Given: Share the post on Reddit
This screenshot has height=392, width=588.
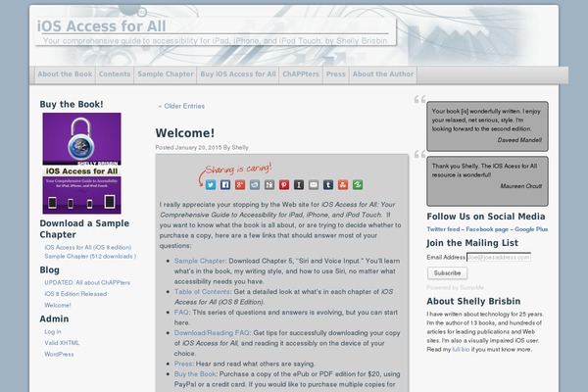Looking at the screenshot, I should coord(255,184).
